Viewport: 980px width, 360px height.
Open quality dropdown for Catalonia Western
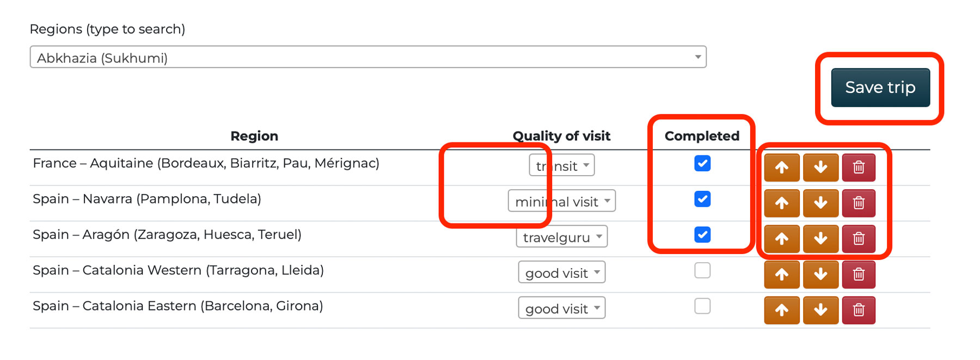pyautogui.click(x=561, y=273)
